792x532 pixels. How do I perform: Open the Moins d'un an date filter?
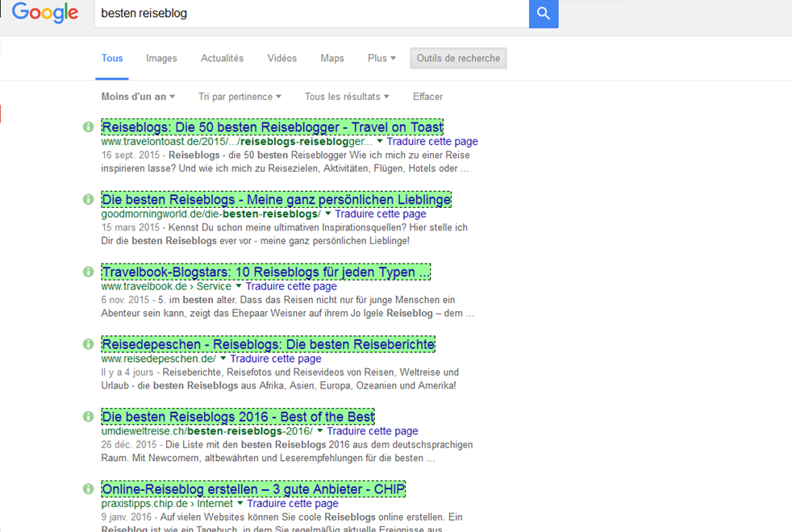[138, 97]
